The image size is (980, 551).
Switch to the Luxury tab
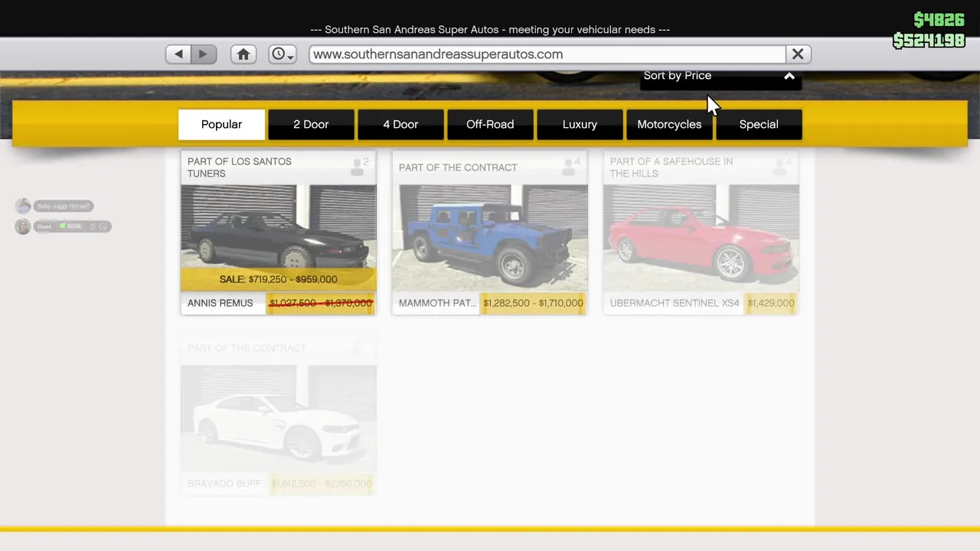(x=580, y=125)
